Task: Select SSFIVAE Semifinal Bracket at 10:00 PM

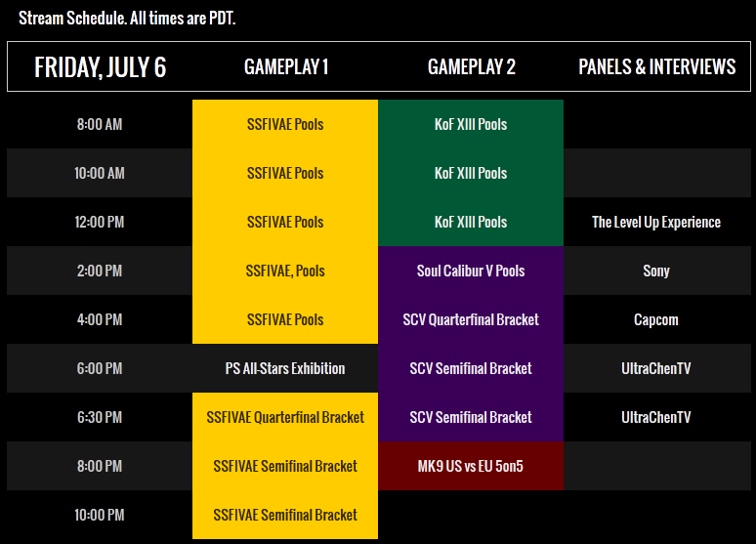Action: [285, 515]
